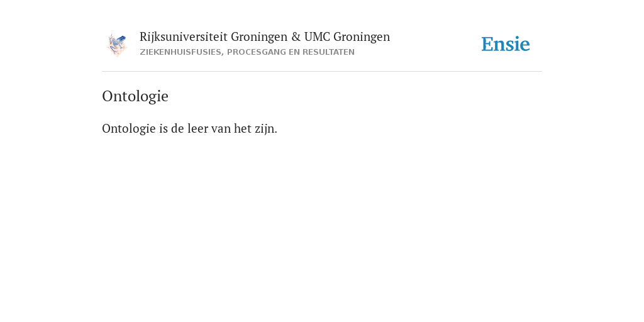
Task: Click the word 'Rijksuniversiteit' in the header
Action: (x=184, y=37)
